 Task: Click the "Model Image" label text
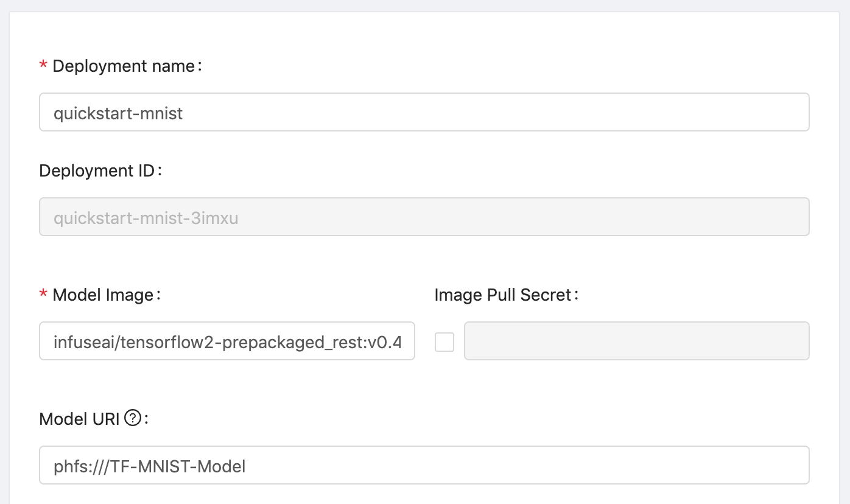pos(103,295)
